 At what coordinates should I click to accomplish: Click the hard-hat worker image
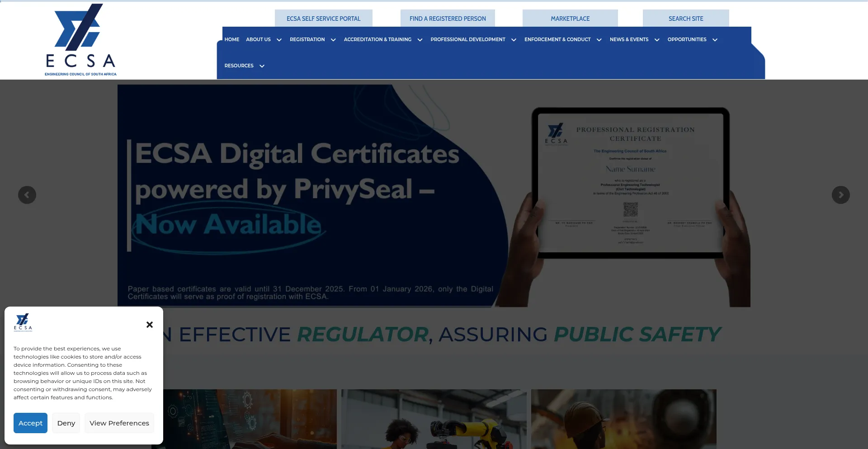click(624, 419)
